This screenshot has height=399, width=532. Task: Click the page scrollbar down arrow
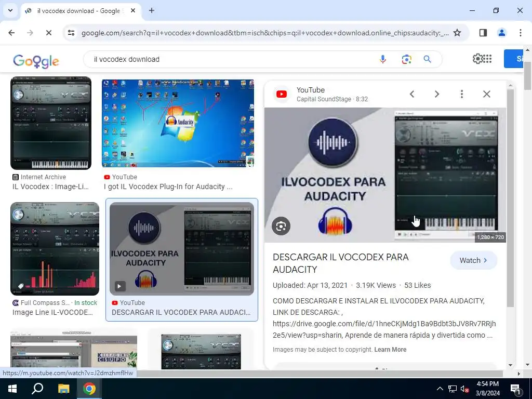(x=527, y=366)
